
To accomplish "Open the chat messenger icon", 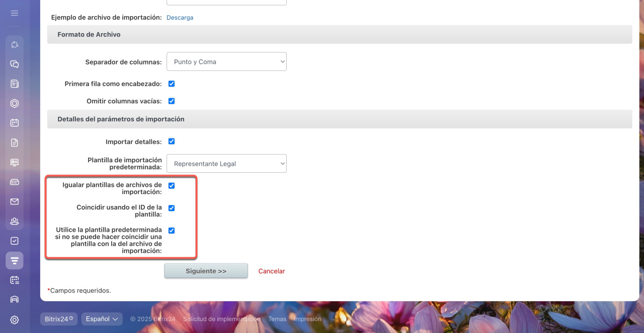I will (x=14, y=64).
